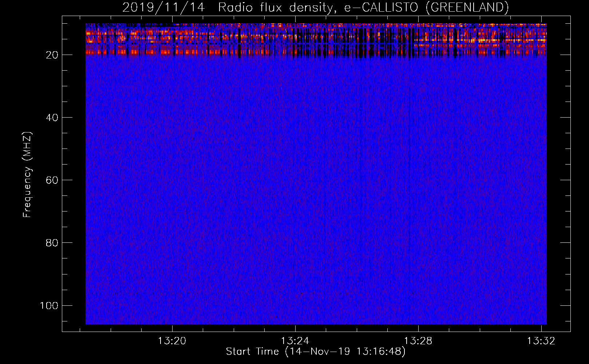The width and height of the screenshot is (589, 364).
Task: Click the 80 frequency tick label
Action: [52, 243]
